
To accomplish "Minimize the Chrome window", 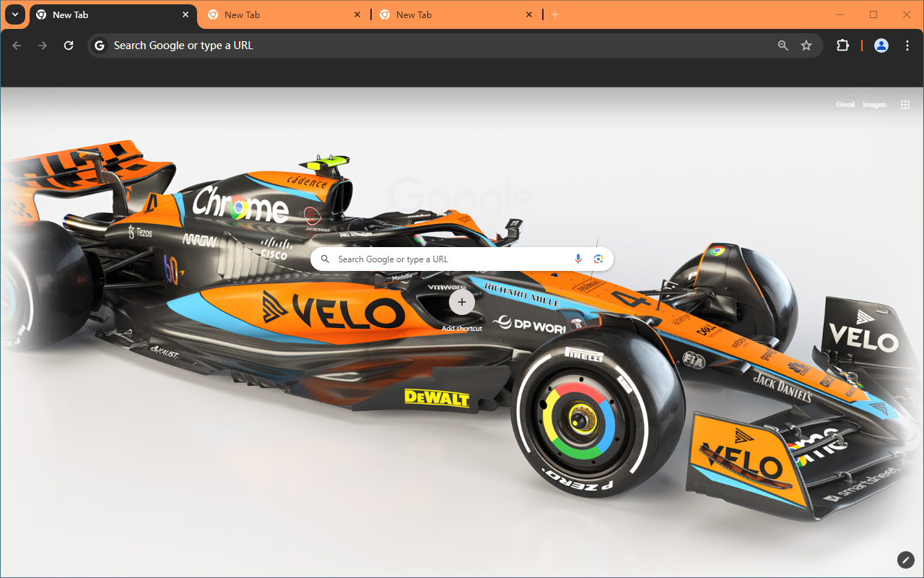I will pos(840,14).
